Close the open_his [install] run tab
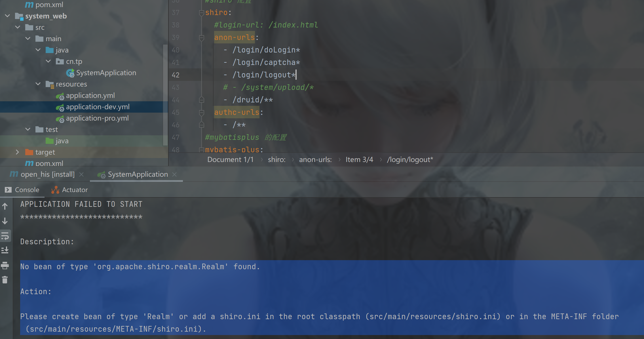Image resolution: width=644 pixels, height=339 pixels. tap(81, 174)
